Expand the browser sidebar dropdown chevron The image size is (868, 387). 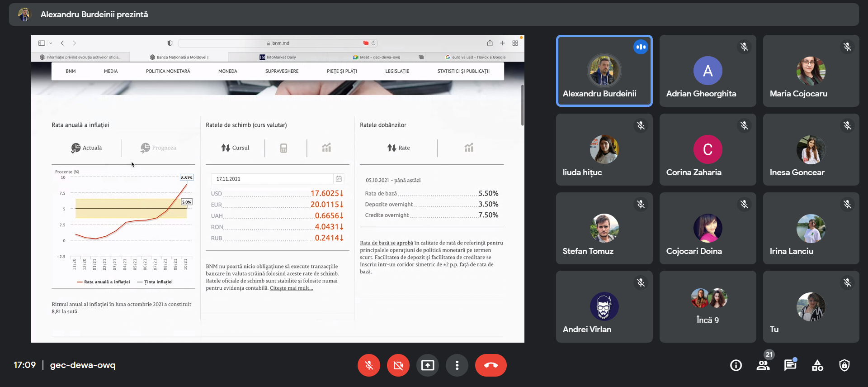tap(51, 43)
